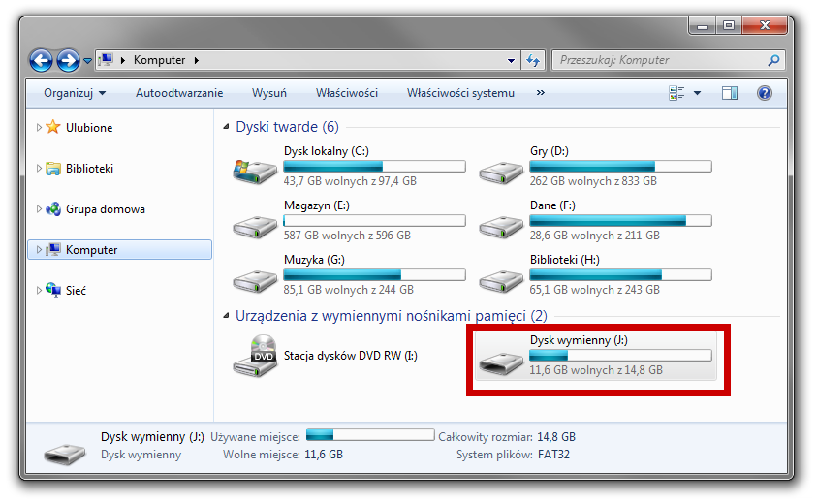Click the Gry (D:) label
The height and width of the screenshot is (504, 817).
[550, 151]
